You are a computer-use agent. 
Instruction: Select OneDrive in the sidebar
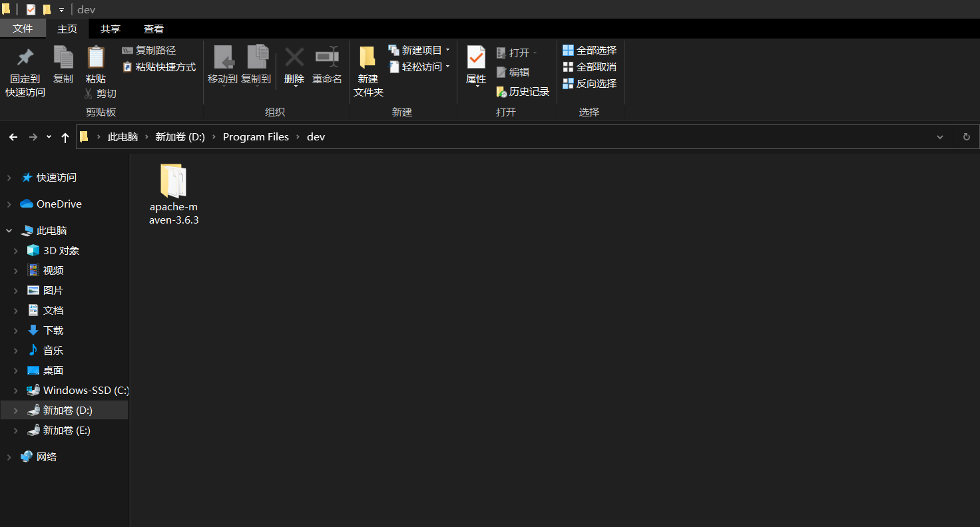pos(59,204)
